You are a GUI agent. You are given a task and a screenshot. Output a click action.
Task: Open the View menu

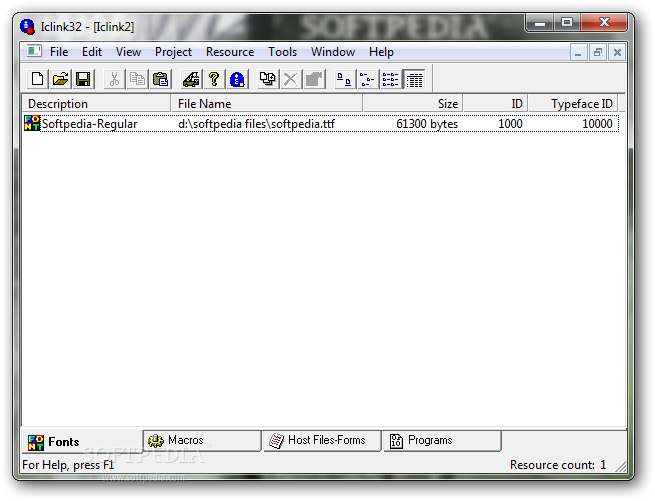coord(128,52)
